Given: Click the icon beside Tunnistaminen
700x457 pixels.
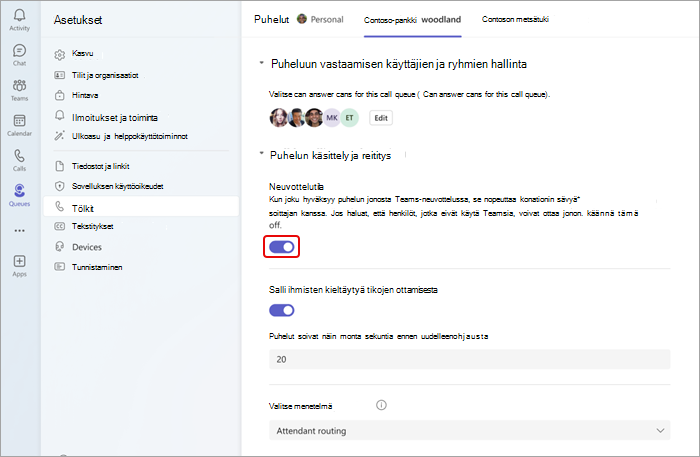Looking at the screenshot, I should pyautogui.click(x=59, y=266).
